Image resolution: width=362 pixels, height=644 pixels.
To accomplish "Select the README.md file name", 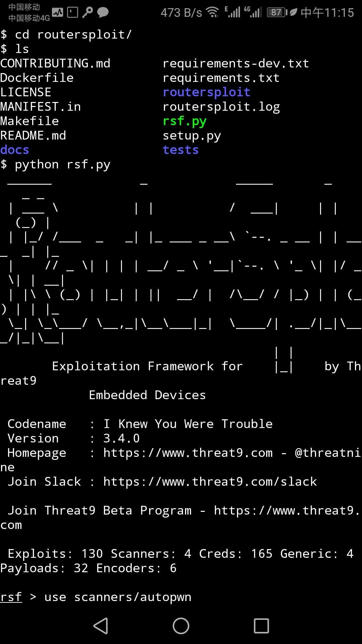I will pyautogui.click(x=33, y=136).
